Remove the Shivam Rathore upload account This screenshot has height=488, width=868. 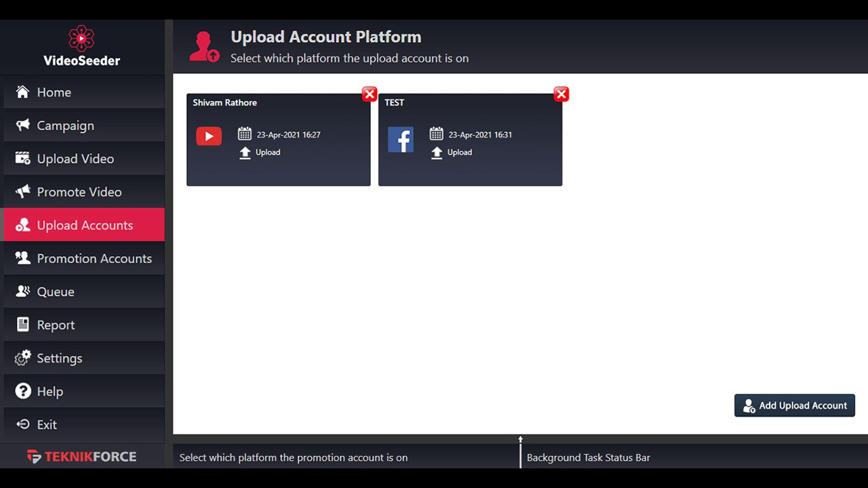pos(370,94)
